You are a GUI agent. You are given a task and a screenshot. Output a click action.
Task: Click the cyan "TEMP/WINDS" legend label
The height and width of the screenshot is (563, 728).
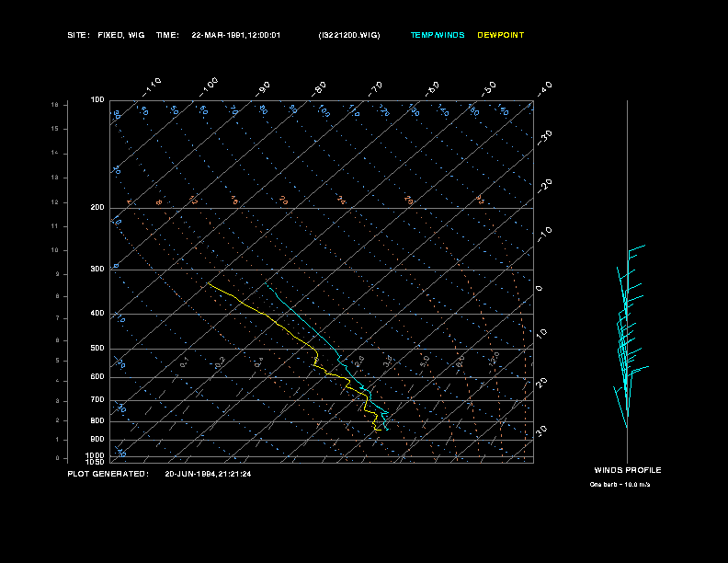click(x=438, y=35)
